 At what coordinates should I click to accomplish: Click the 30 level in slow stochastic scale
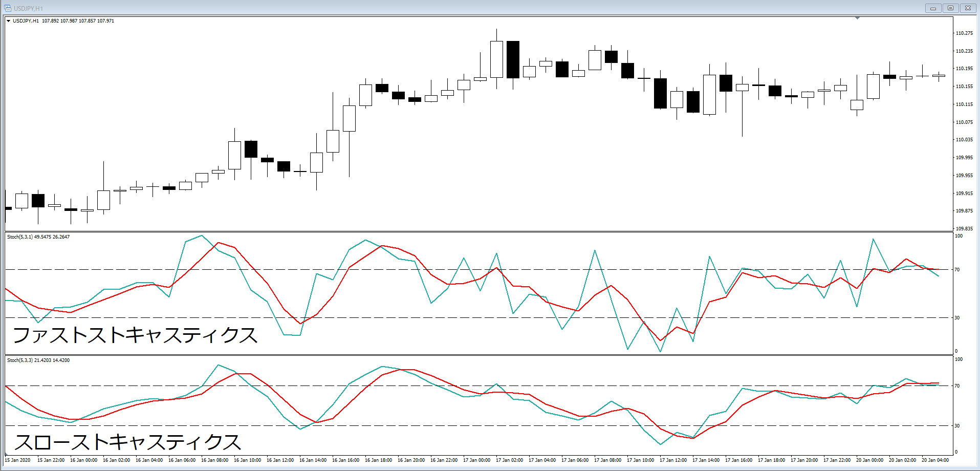click(957, 426)
